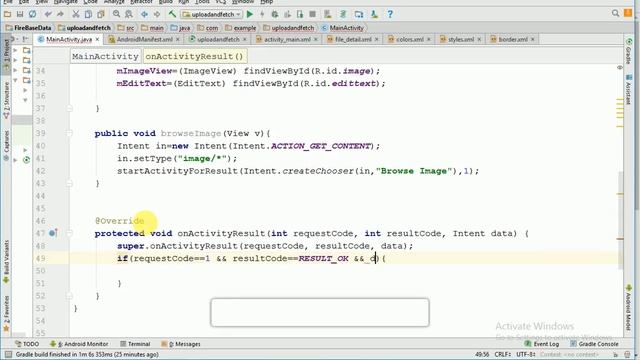
Task: Switch to the colors.xml editor tab
Action: [x=409, y=39]
